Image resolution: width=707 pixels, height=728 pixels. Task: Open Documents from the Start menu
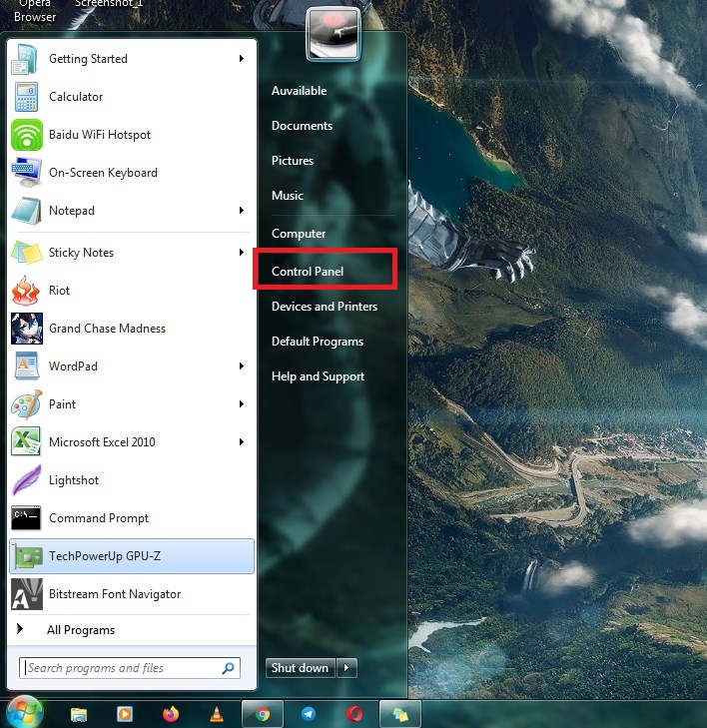coord(302,126)
